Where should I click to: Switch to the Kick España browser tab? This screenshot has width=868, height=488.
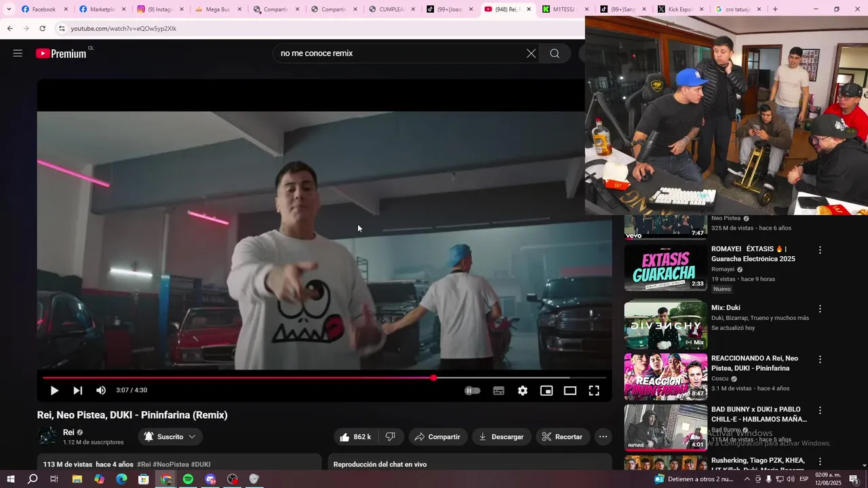pyautogui.click(x=682, y=9)
